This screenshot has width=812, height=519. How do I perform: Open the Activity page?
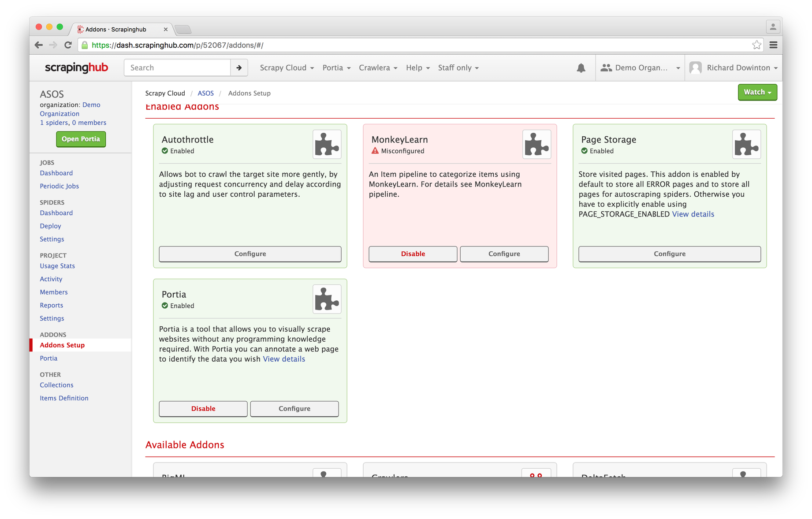tap(51, 280)
